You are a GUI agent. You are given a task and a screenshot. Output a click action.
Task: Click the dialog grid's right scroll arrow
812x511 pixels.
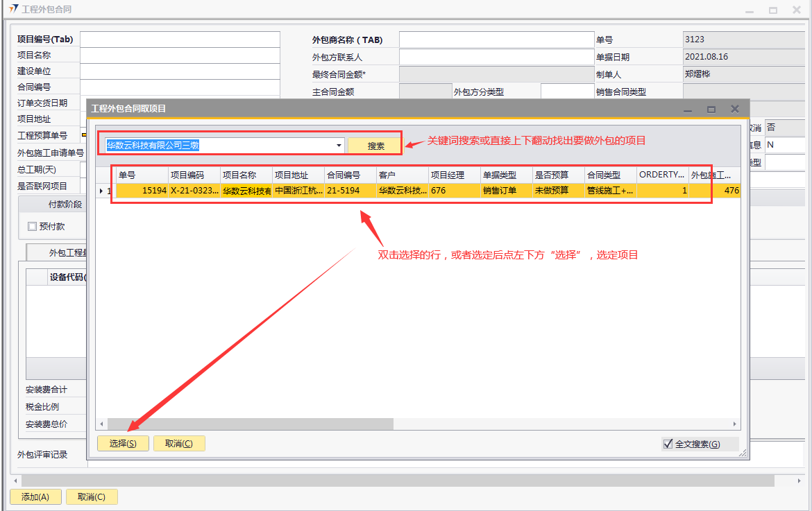[x=735, y=424]
